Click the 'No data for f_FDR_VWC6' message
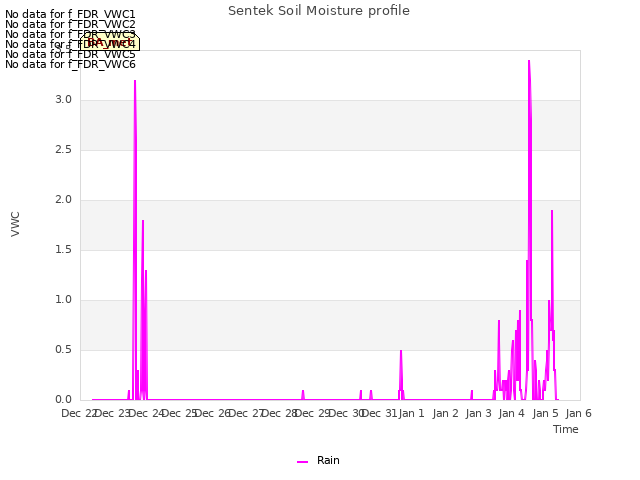The width and height of the screenshot is (640, 480). pyautogui.click(x=70, y=64)
